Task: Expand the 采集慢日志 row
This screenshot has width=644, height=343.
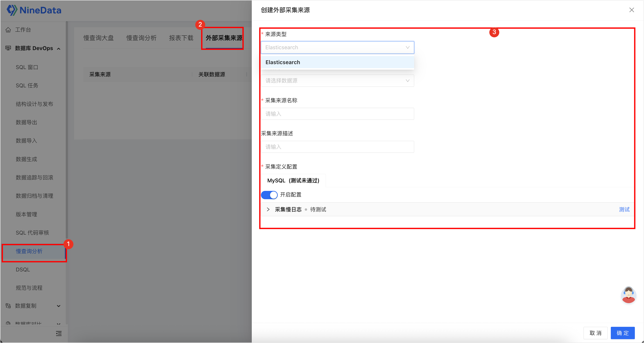Action: click(268, 209)
